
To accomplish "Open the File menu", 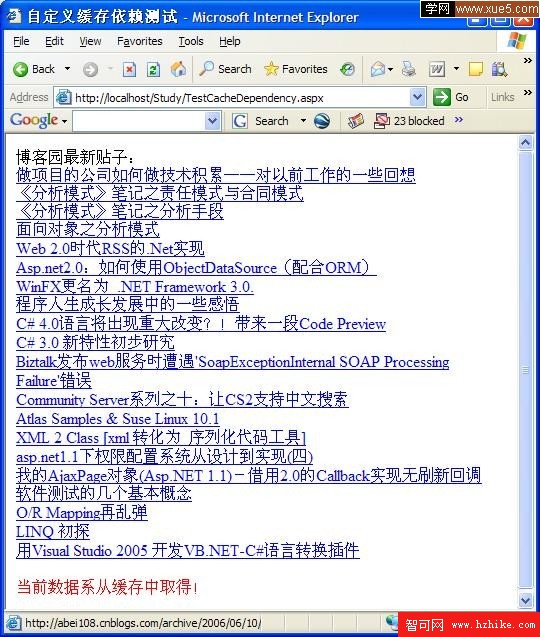I will point(21,41).
